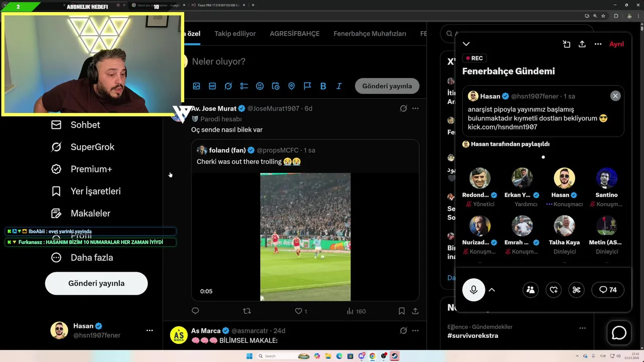The height and width of the screenshot is (362, 644).
Task: Collapse the Space panel with chevron
Action: 466,44
